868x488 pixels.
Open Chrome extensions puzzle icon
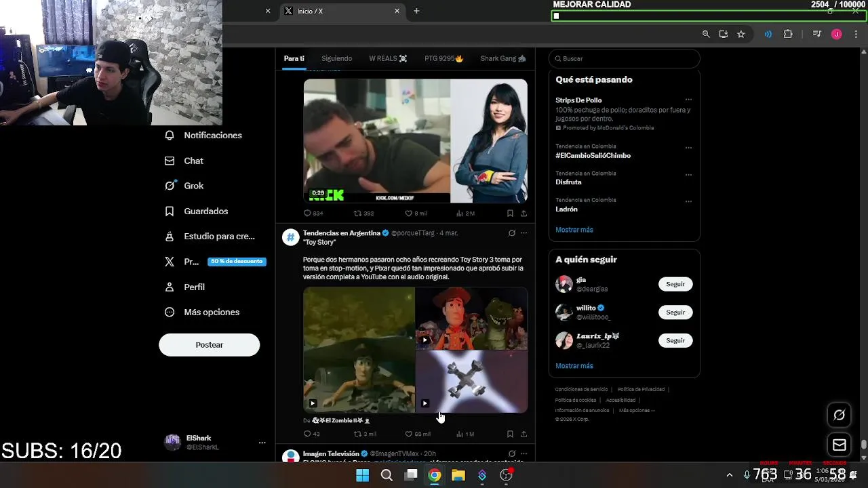788,34
